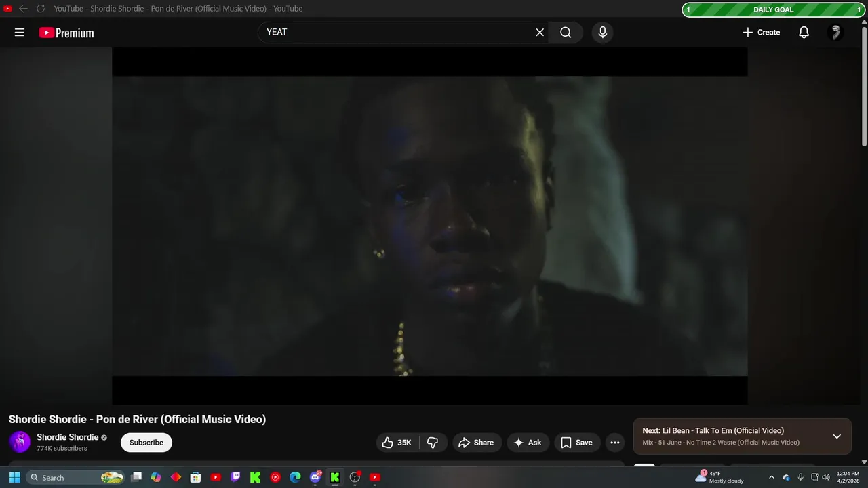
Task: Open the volume control in the tray
Action: coord(825,477)
